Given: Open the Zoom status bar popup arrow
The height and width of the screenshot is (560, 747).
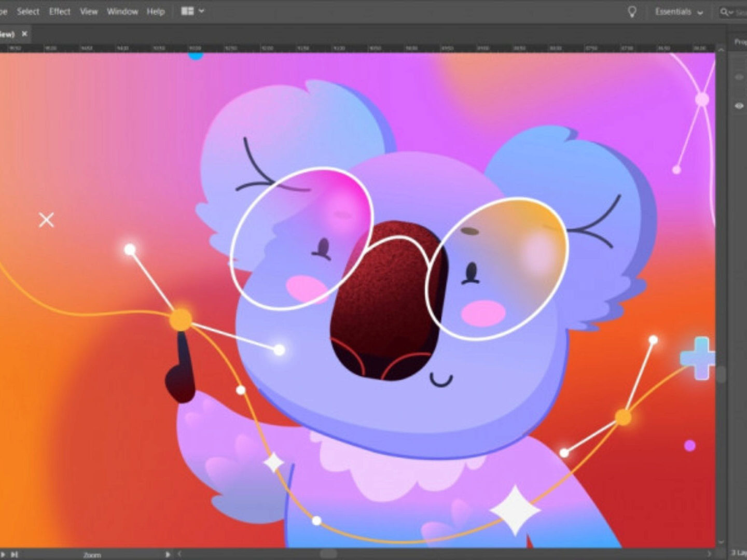Looking at the screenshot, I should 167,554.
